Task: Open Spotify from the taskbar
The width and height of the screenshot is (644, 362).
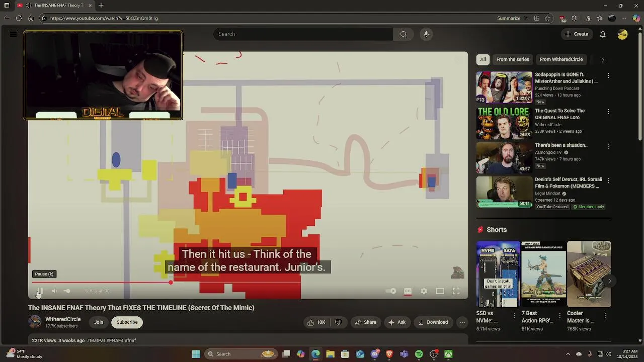Action: [x=419, y=354]
